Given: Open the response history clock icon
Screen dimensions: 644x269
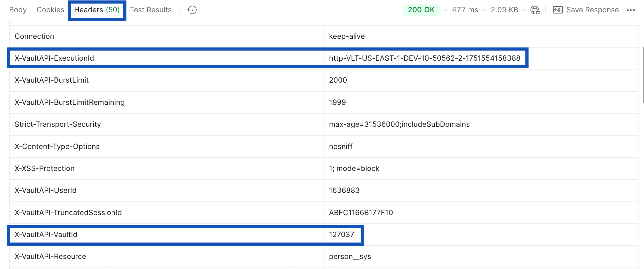Looking at the screenshot, I should (x=192, y=10).
